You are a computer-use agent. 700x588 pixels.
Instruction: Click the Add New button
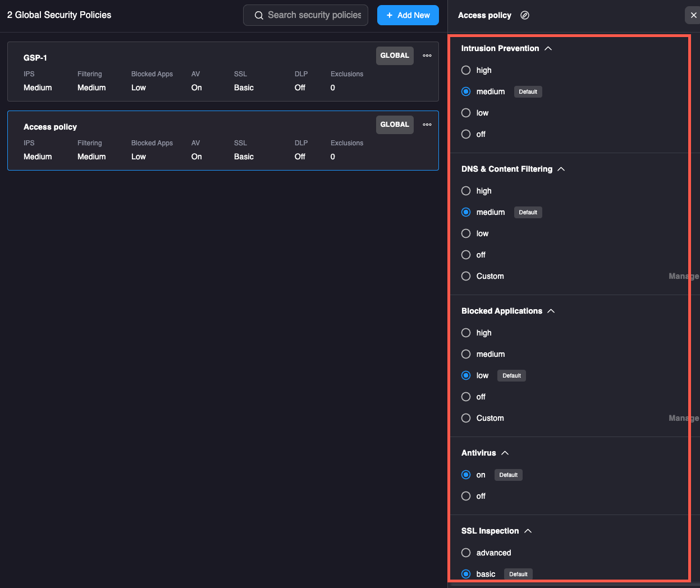click(408, 15)
